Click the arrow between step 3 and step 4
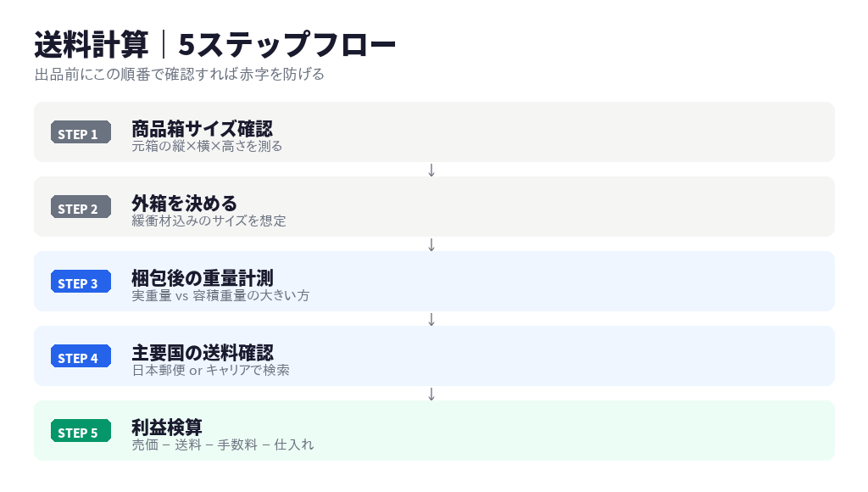868x492 pixels. pos(431,319)
